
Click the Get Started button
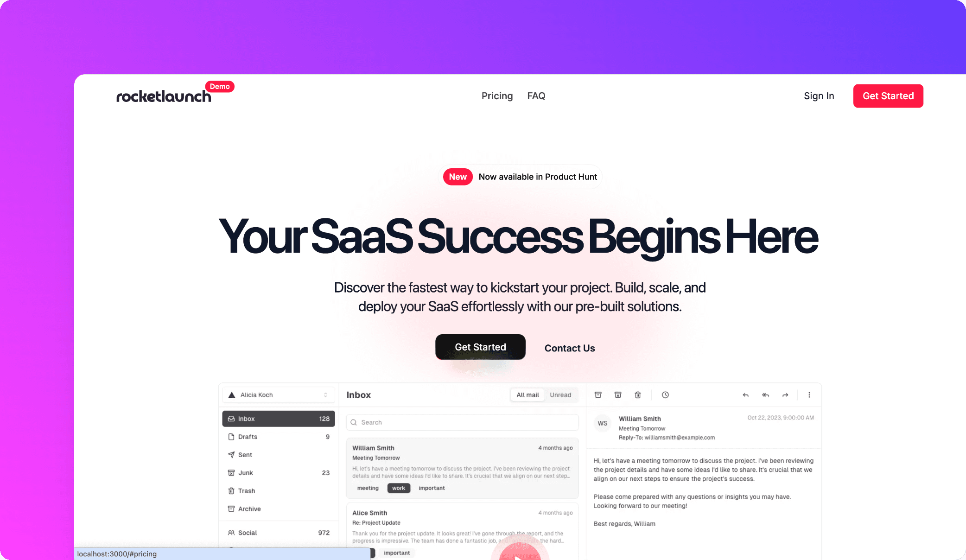[x=888, y=96]
